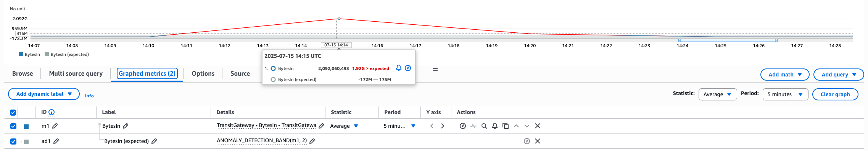Remove the ad1 row with X icon
The height and width of the screenshot is (151, 868).
(x=538, y=141)
